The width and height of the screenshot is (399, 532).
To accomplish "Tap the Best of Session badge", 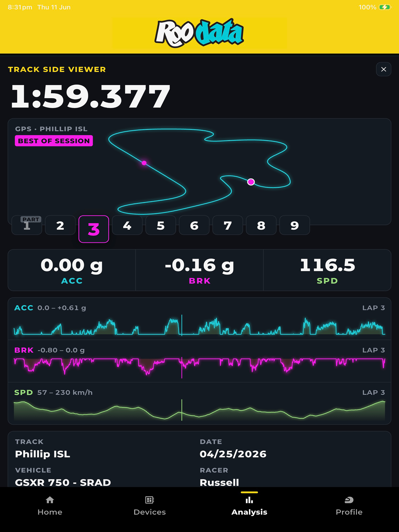I will point(54,141).
